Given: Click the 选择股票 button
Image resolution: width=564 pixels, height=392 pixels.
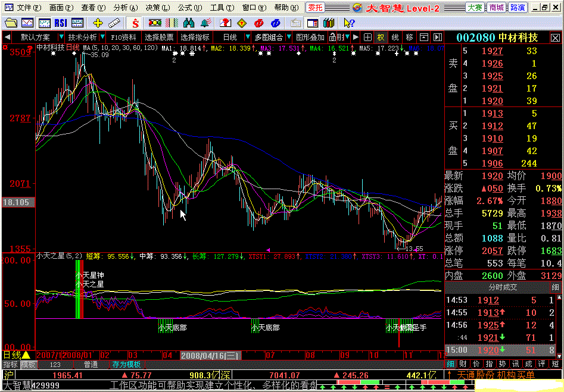Looking at the screenshot, I should tap(159, 37).
